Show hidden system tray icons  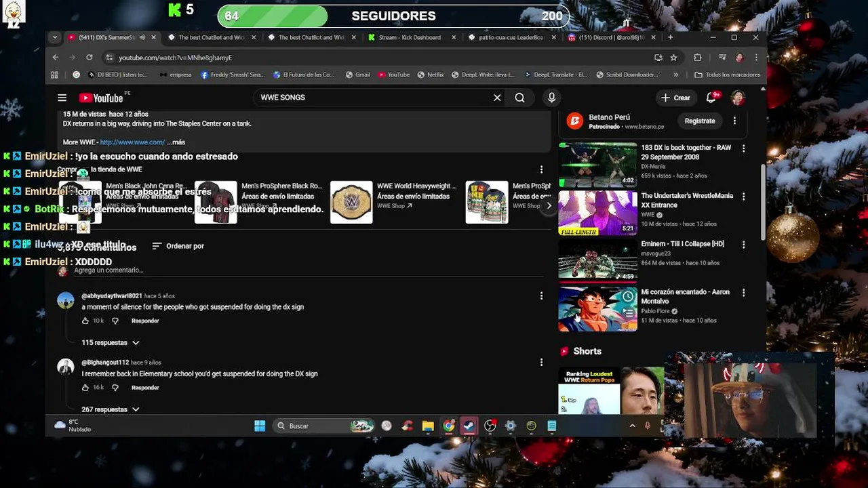(x=632, y=426)
